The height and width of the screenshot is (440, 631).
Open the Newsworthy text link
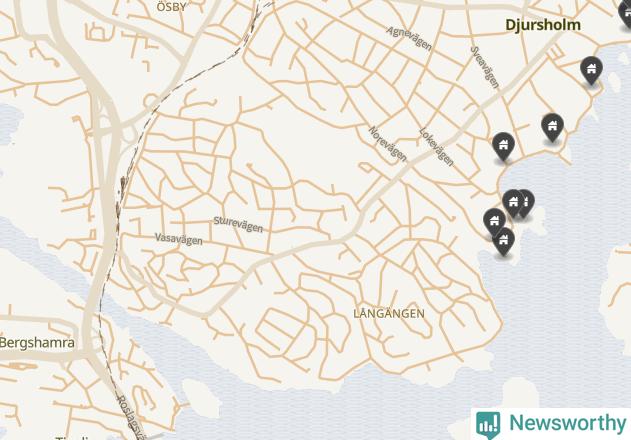(567, 423)
